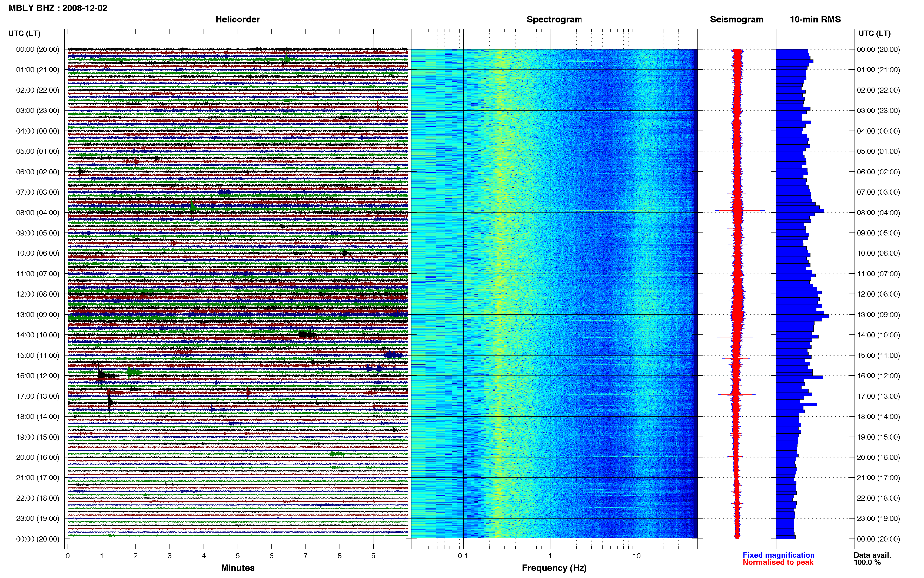Click left time label 12:00 (08:00)

click(38, 294)
